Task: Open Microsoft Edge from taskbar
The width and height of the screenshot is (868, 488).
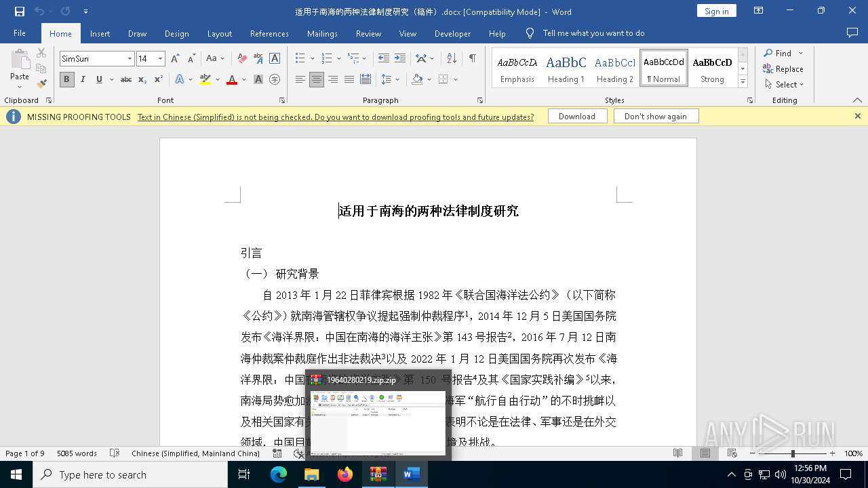Action: coord(279,474)
